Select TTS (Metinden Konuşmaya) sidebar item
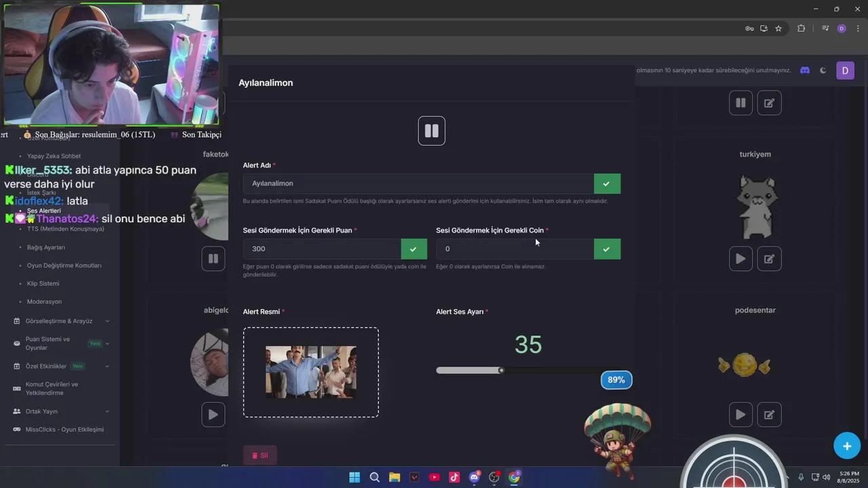The image size is (868, 488). coord(66,229)
